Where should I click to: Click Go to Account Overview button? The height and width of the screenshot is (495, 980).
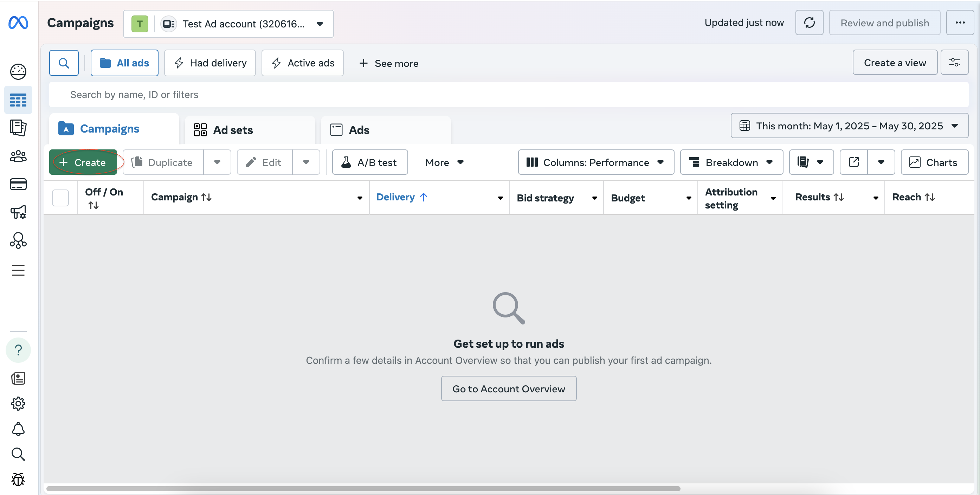point(509,388)
